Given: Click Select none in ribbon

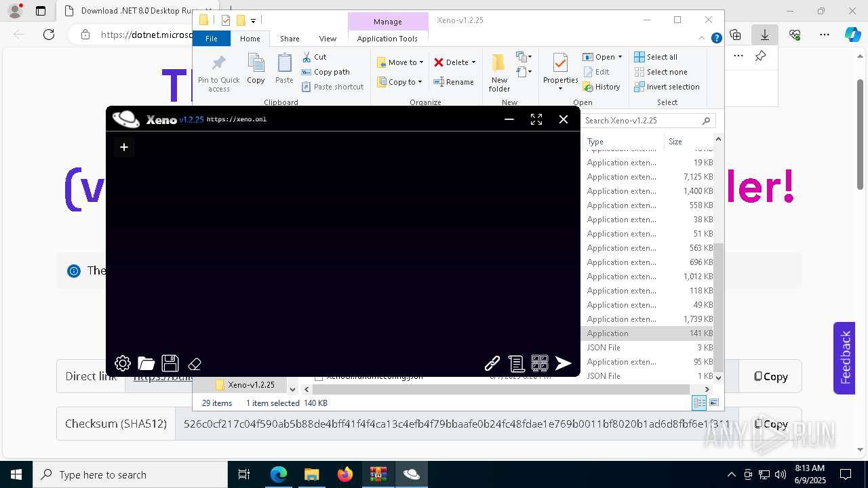Looking at the screenshot, I should (660, 72).
